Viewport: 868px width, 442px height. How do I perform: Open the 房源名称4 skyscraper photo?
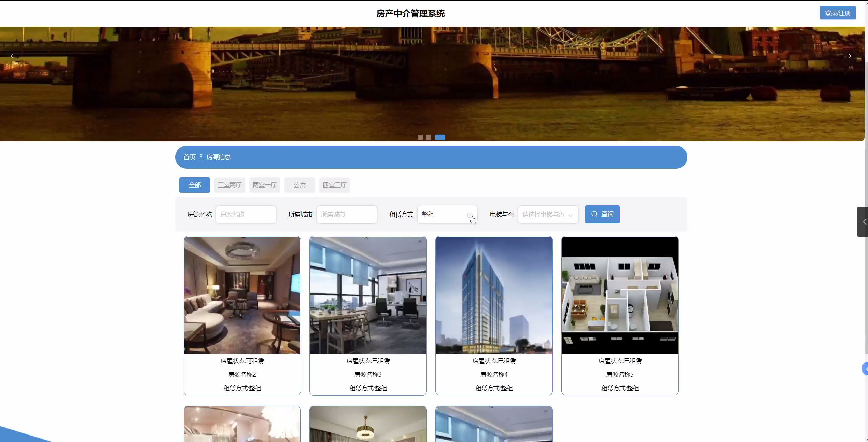click(x=494, y=295)
